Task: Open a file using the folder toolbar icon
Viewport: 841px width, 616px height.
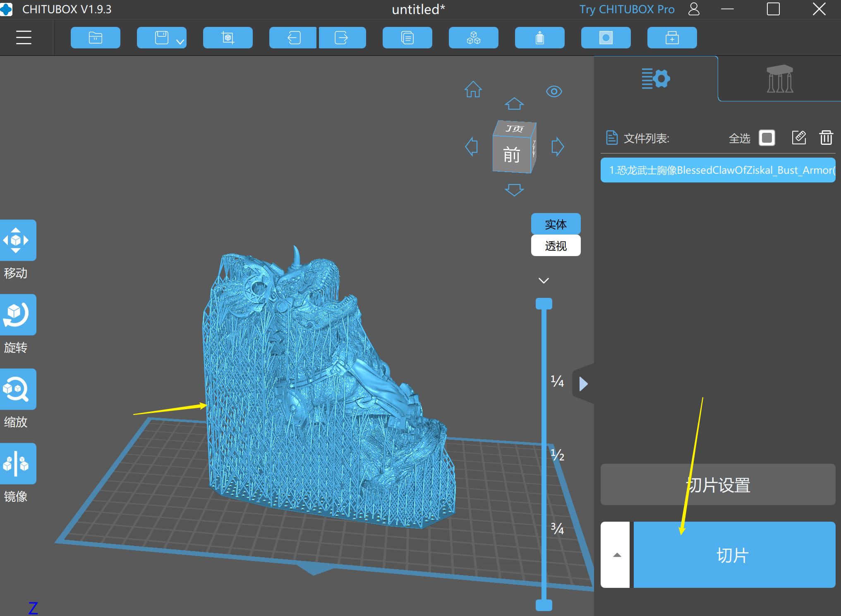Action: point(96,37)
